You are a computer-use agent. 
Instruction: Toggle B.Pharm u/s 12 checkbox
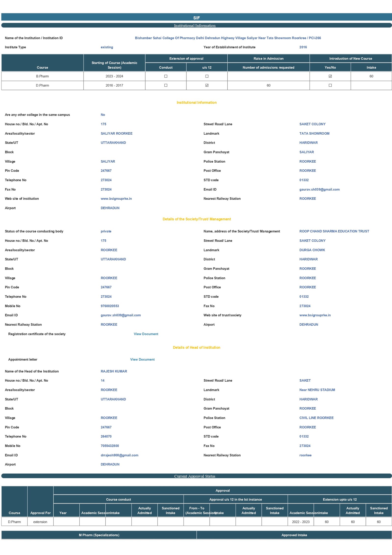(x=207, y=76)
